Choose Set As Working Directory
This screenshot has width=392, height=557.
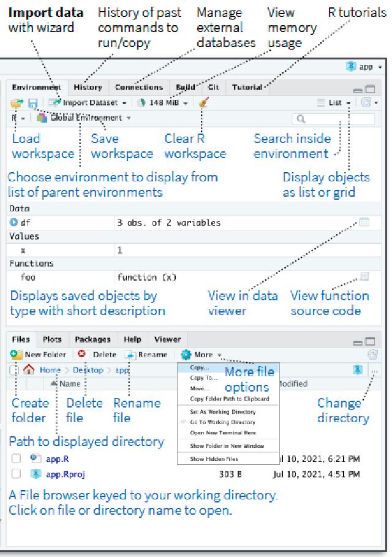pos(222,412)
